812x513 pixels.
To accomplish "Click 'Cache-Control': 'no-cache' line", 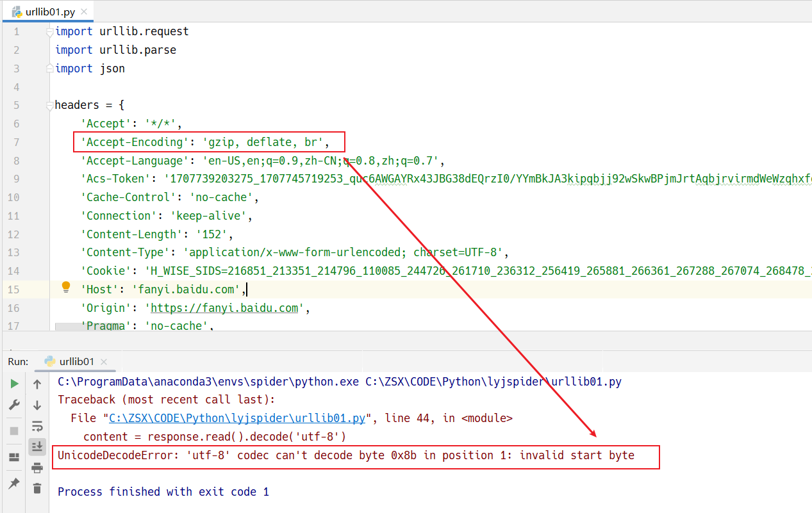I will point(170,197).
